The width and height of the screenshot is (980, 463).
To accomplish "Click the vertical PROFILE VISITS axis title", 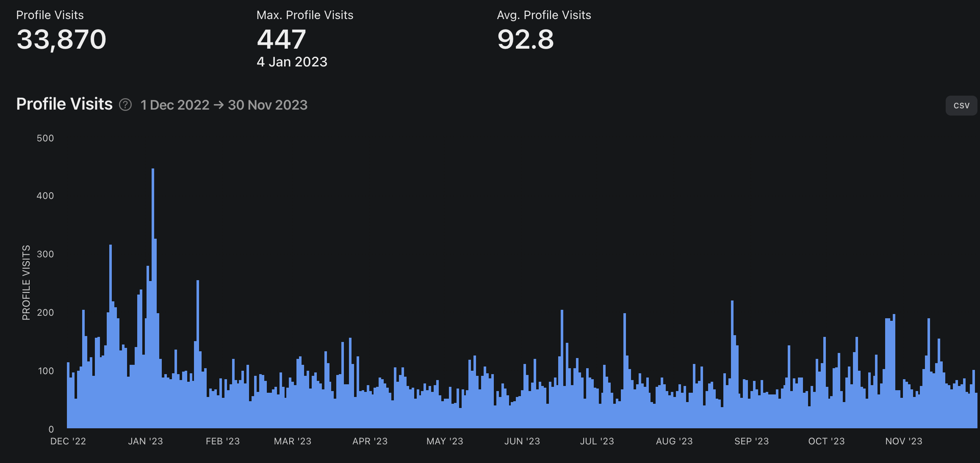I will tap(26, 282).
